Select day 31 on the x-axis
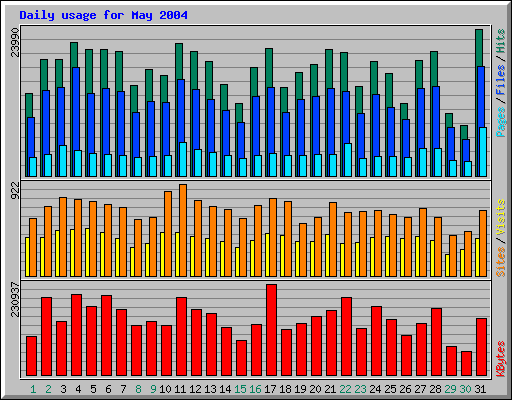The width and height of the screenshot is (512, 400). coord(480,389)
